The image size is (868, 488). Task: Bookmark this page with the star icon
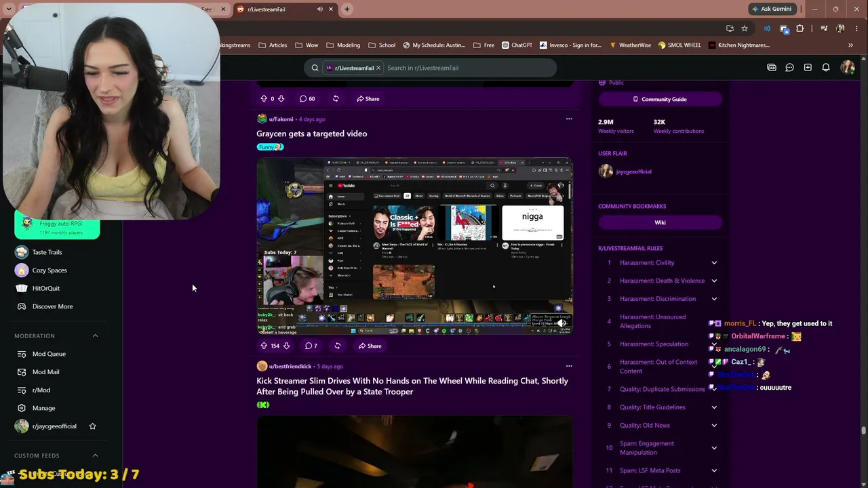tap(745, 28)
